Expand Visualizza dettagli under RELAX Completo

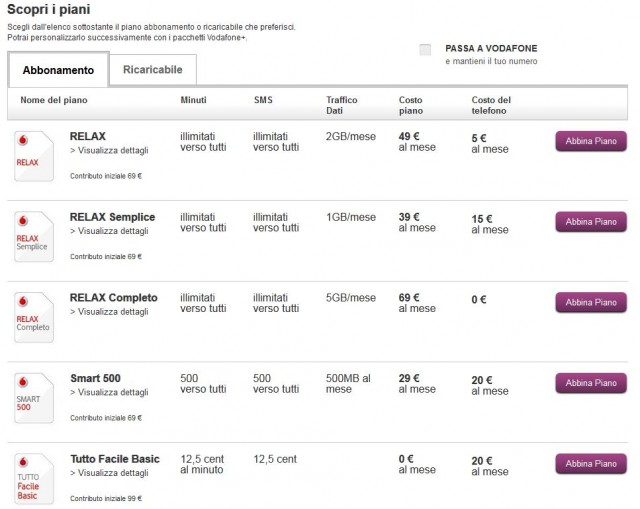[x=109, y=311]
